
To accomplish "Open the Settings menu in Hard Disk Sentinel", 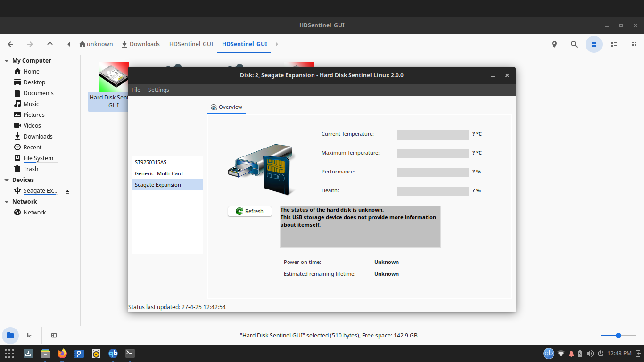I will tap(158, 90).
